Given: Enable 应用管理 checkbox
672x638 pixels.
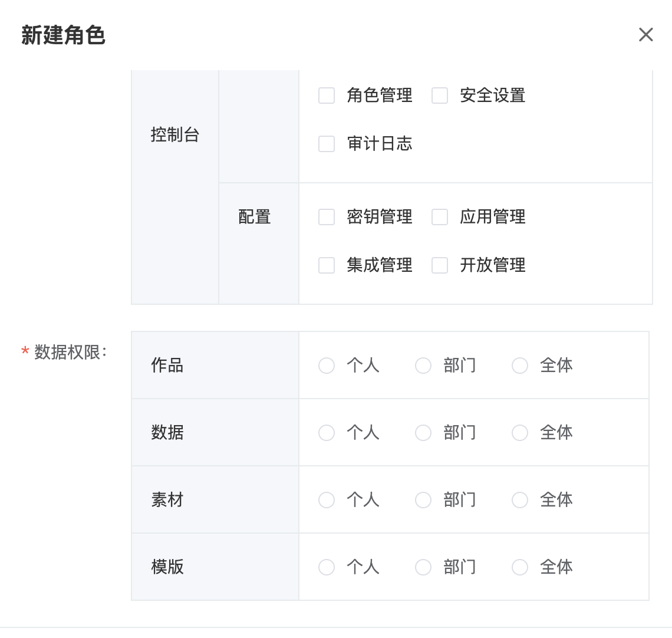Looking at the screenshot, I should tap(440, 217).
